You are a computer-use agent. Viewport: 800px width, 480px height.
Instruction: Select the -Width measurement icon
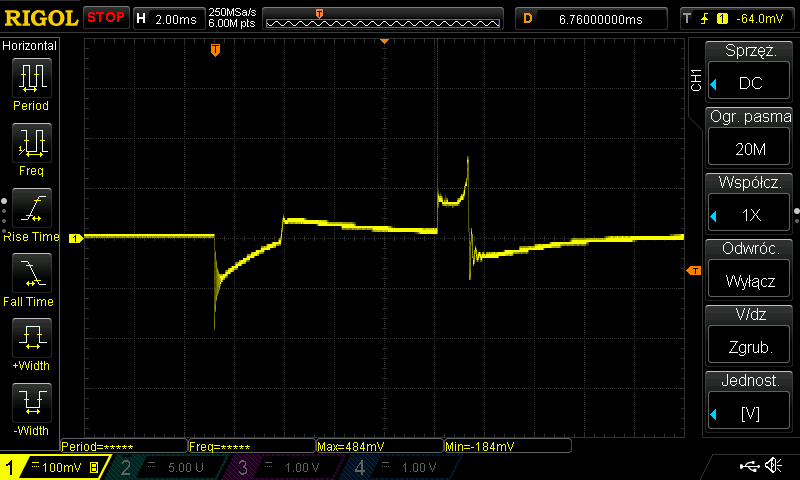pyautogui.click(x=32, y=402)
